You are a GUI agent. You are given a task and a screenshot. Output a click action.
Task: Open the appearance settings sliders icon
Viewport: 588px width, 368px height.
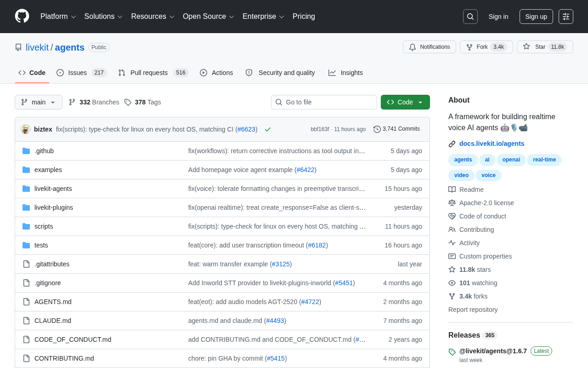566,17
